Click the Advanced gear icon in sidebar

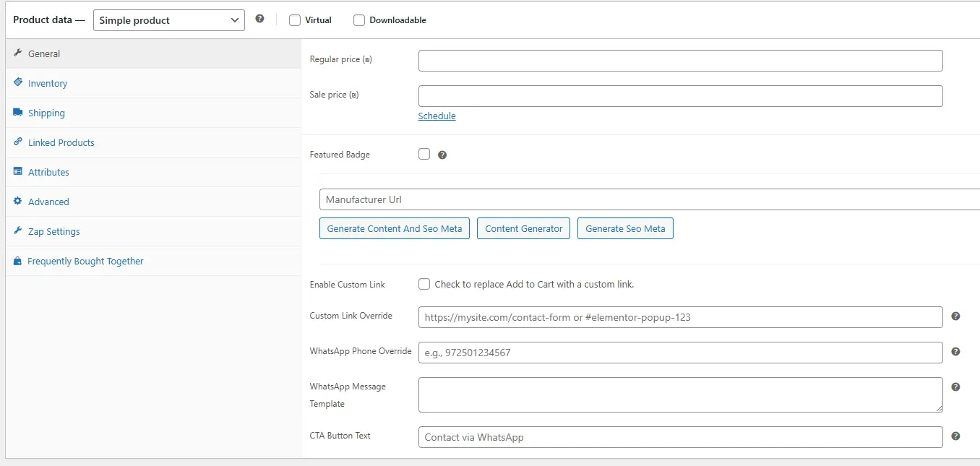click(x=18, y=202)
